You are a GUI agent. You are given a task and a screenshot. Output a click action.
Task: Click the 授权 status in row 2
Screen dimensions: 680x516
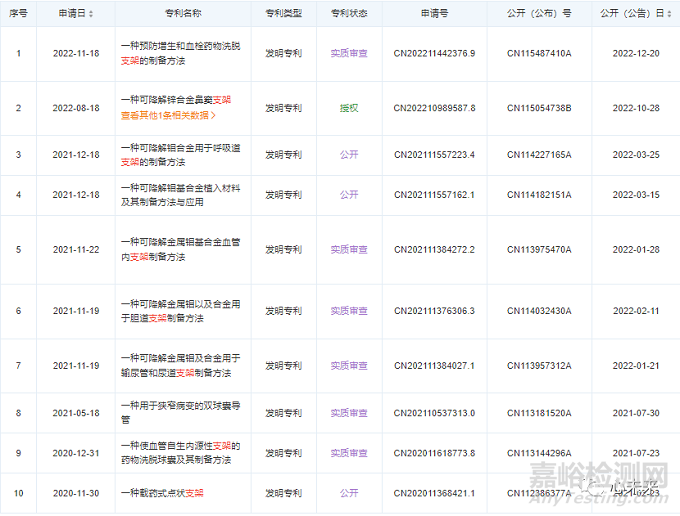[349, 108]
